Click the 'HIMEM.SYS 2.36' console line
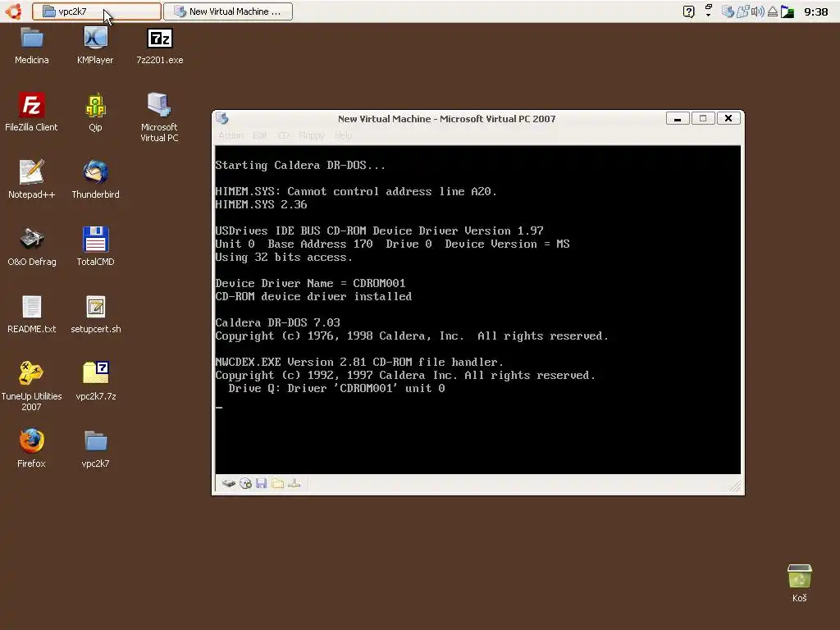 click(x=261, y=204)
